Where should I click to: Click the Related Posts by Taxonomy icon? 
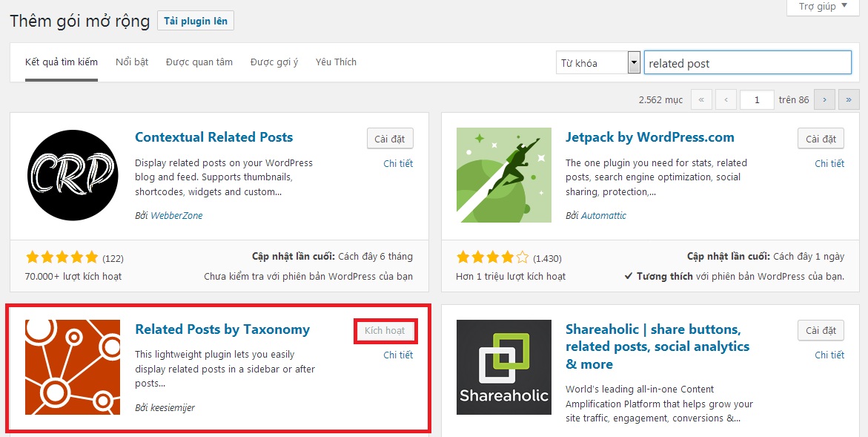72,367
